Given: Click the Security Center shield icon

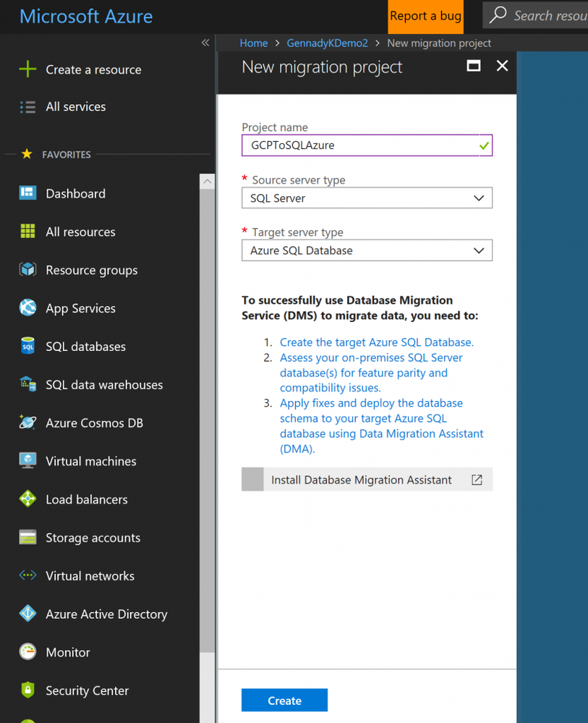Looking at the screenshot, I should click(27, 690).
